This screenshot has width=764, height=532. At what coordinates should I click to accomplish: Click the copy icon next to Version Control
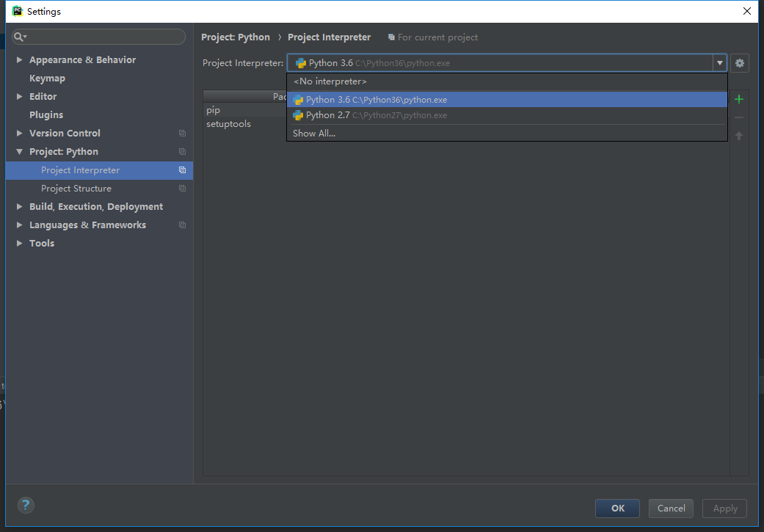[x=182, y=134]
